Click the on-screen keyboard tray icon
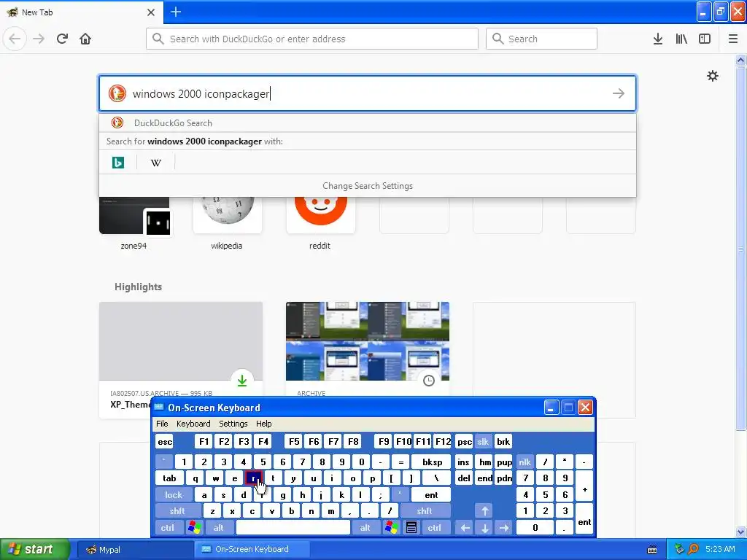Image resolution: width=747 pixels, height=560 pixels. coord(652,550)
